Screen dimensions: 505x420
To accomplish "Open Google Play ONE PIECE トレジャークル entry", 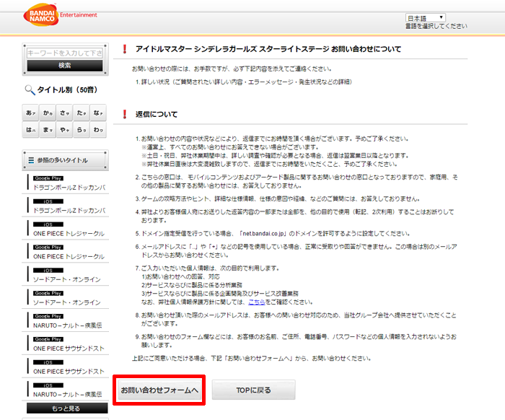I will click(66, 252).
